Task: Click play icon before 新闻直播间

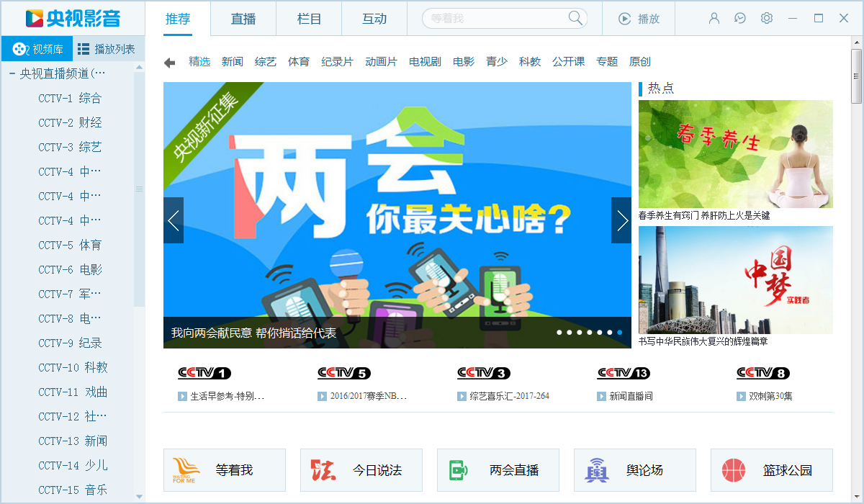Action: pos(601,396)
